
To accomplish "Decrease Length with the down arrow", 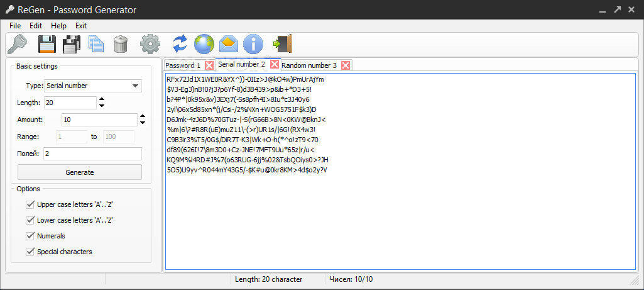I will [x=102, y=106].
